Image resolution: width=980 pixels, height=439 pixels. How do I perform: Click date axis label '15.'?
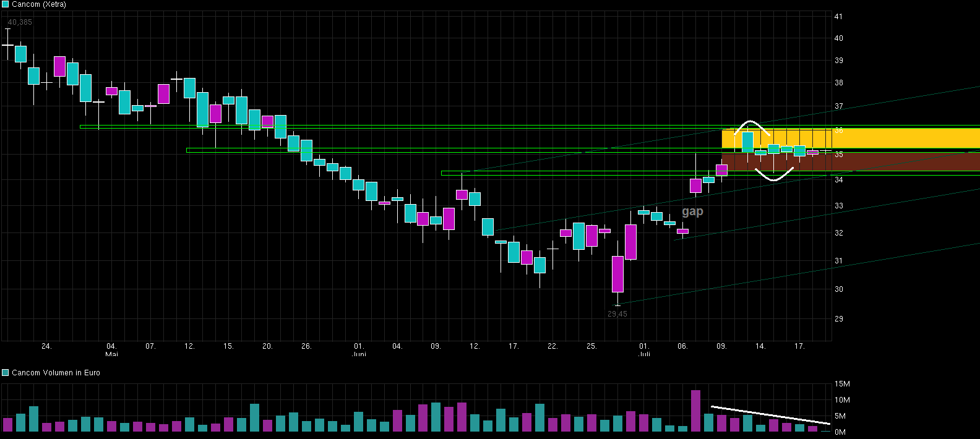(x=228, y=346)
